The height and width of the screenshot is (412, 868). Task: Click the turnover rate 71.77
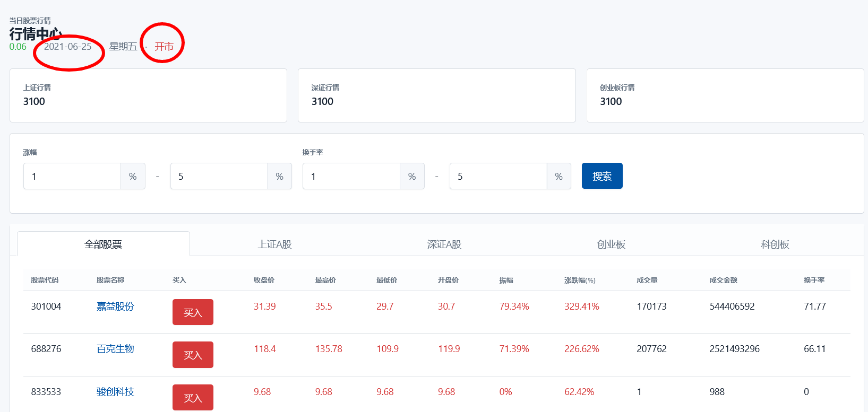pos(815,306)
